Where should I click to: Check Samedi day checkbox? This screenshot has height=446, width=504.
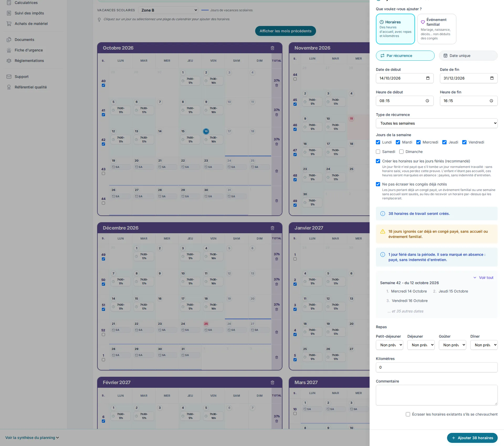(x=378, y=152)
